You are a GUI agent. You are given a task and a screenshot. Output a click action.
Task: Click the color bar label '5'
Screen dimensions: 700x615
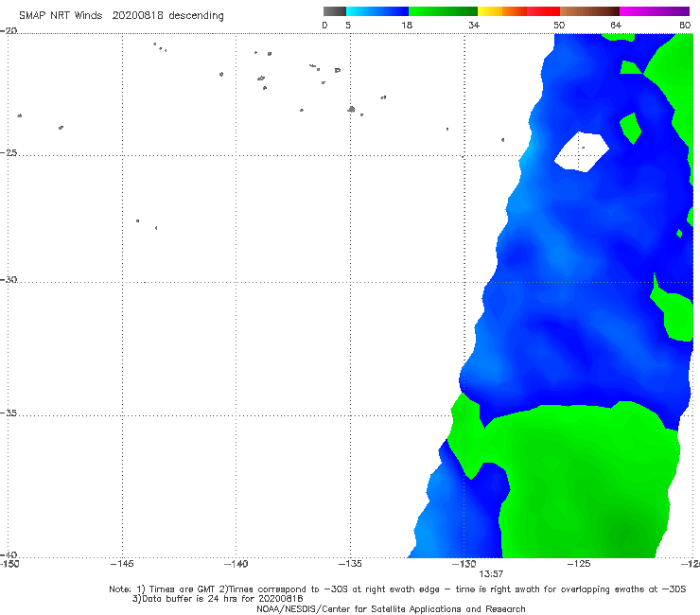(348, 26)
